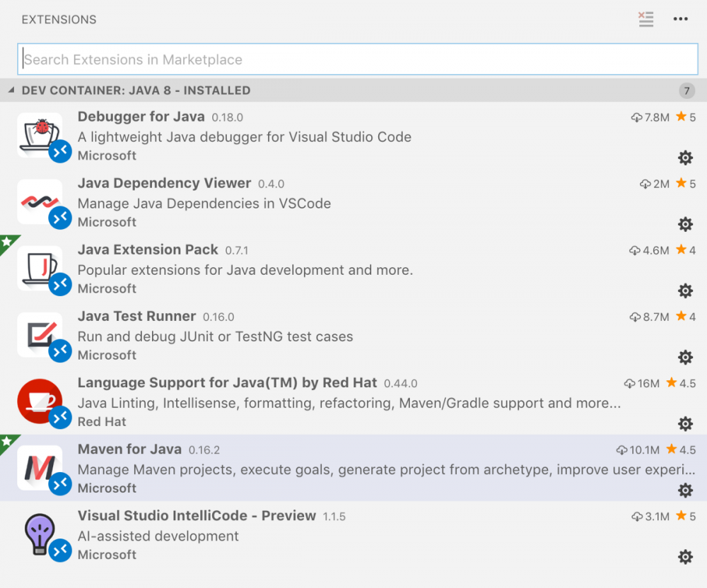The image size is (707, 588).
Task: Collapse the Dev Container Java 8 section
Action: 11,90
